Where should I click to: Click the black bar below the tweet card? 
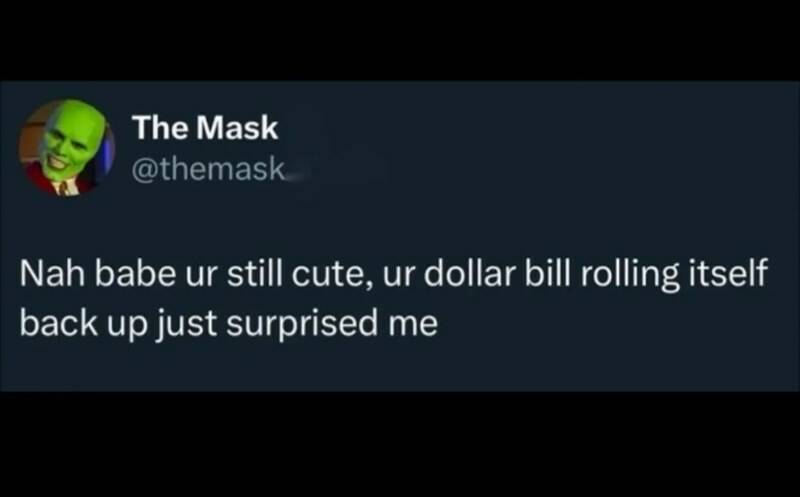[400, 444]
